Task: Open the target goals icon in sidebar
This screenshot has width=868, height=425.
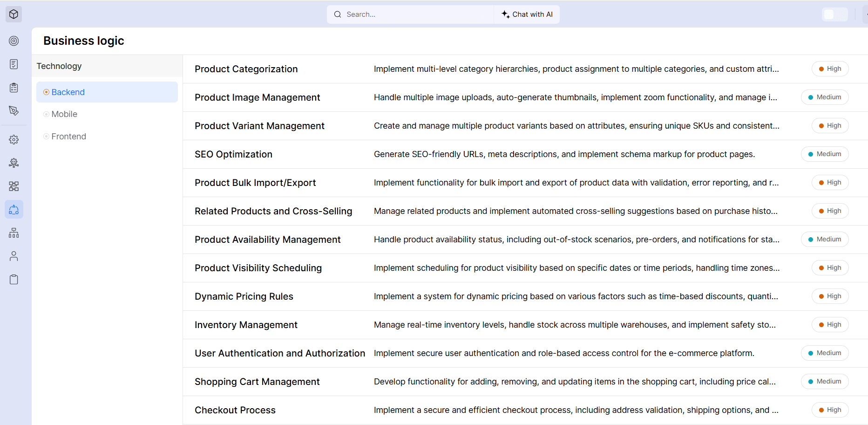Action: coord(14,41)
